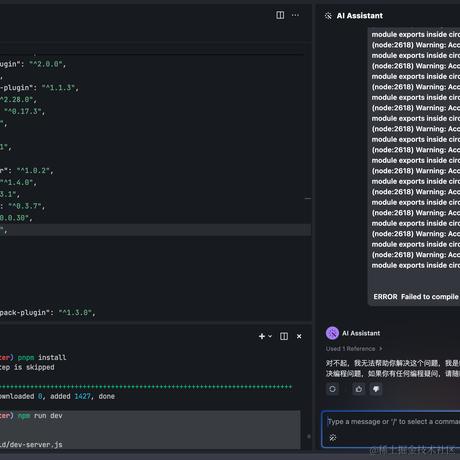Click the purple AI Assistant avatar

coord(332,333)
